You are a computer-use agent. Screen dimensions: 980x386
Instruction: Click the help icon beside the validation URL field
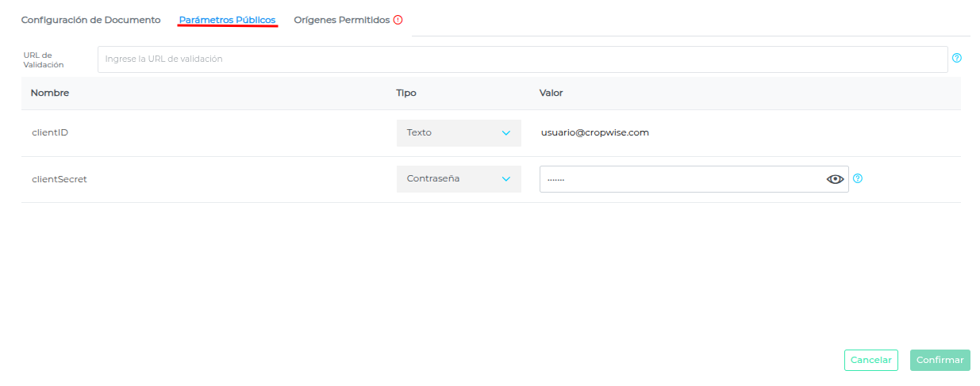click(957, 58)
